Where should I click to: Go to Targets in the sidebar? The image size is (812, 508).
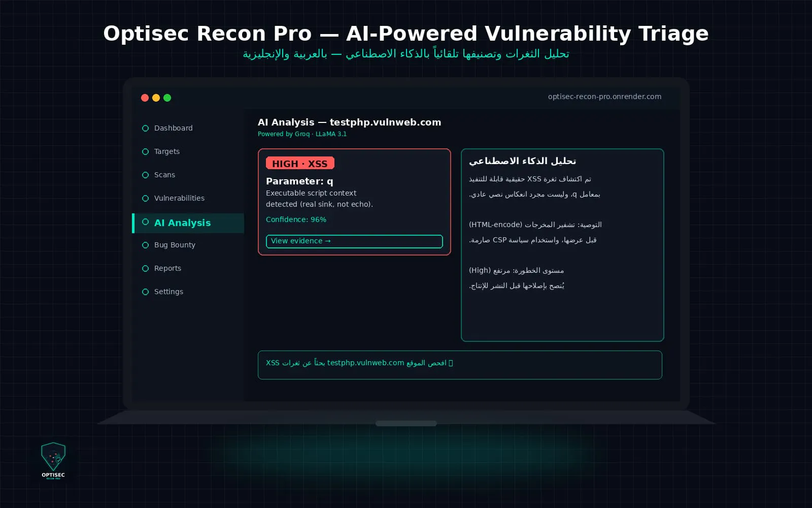click(166, 151)
